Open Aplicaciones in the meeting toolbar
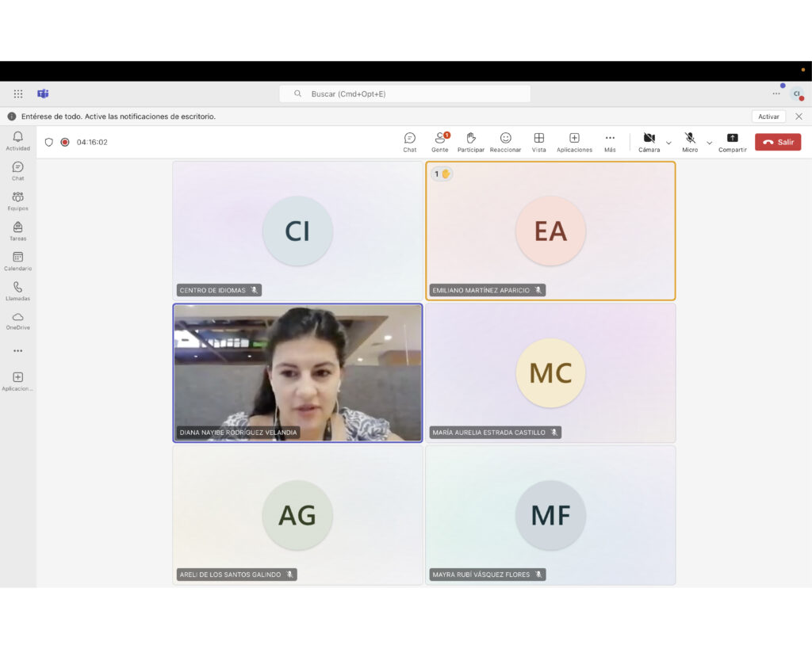812x649 pixels. pyautogui.click(x=574, y=143)
